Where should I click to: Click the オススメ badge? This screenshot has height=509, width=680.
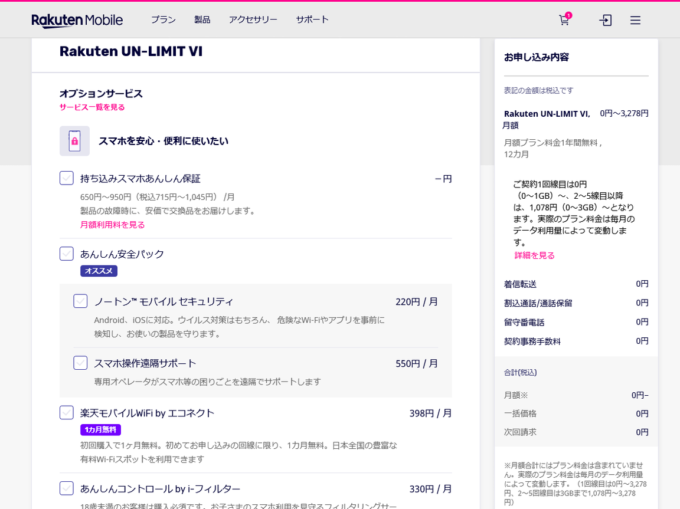99,271
